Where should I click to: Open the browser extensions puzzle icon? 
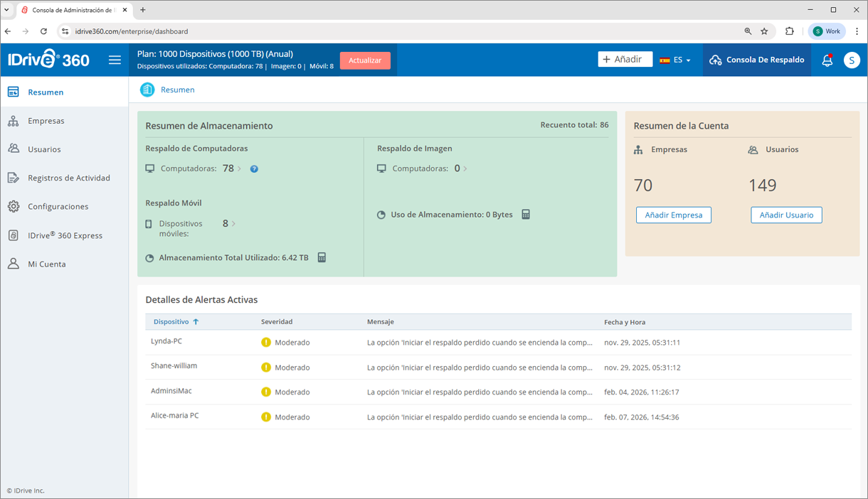pos(789,31)
